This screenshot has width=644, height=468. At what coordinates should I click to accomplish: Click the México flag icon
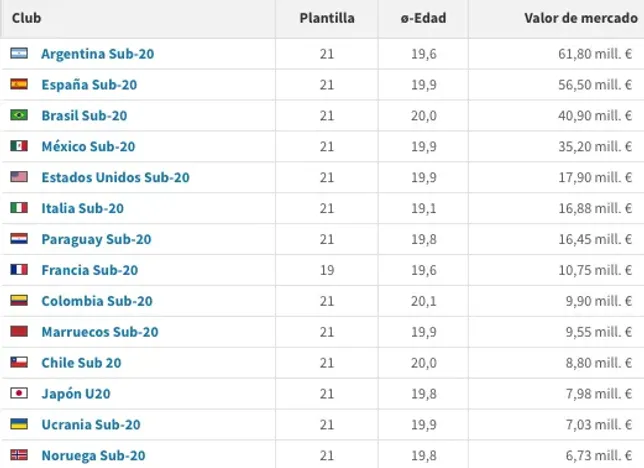19,146
